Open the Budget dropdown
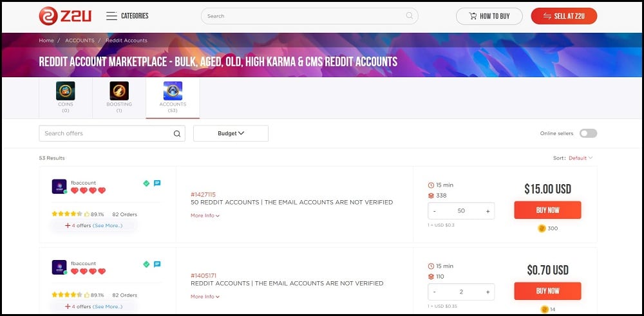Viewport: 644px width, 316px height. click(231, 133)
